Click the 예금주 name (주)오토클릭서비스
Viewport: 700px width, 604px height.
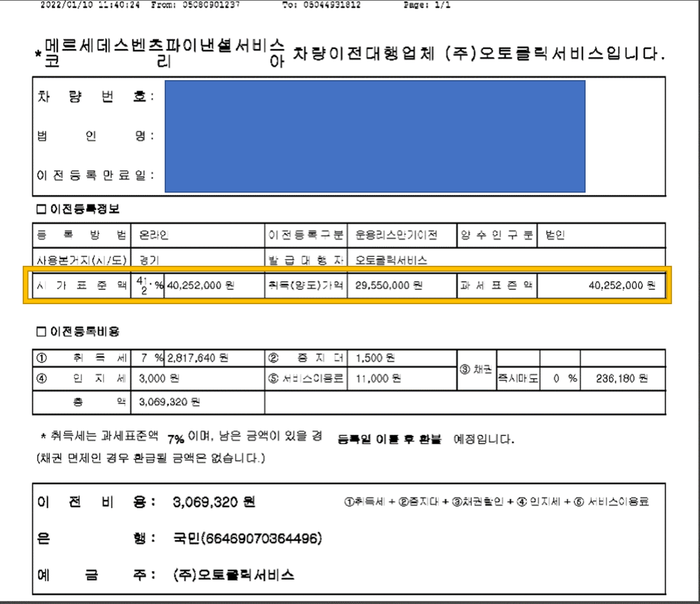point(233,575)
